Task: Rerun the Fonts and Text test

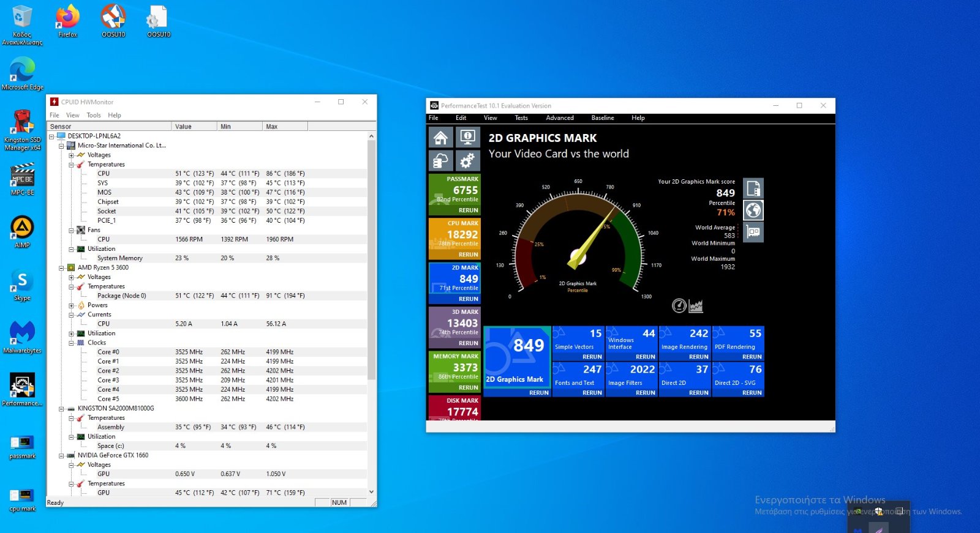Action: (x=592, y=393)
